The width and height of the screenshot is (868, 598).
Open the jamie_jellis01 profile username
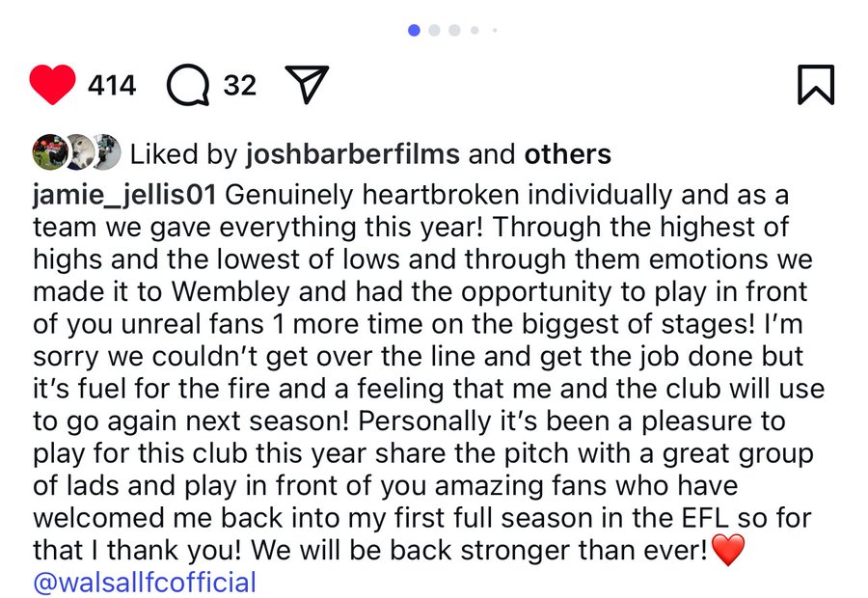coord(124,196)
